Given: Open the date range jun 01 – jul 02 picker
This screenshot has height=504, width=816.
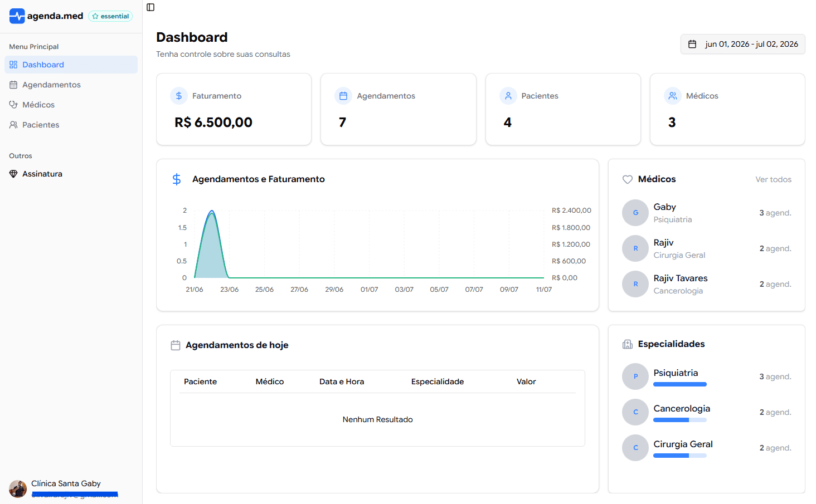Looking at the screenshot, I should (x=743, y=44).
